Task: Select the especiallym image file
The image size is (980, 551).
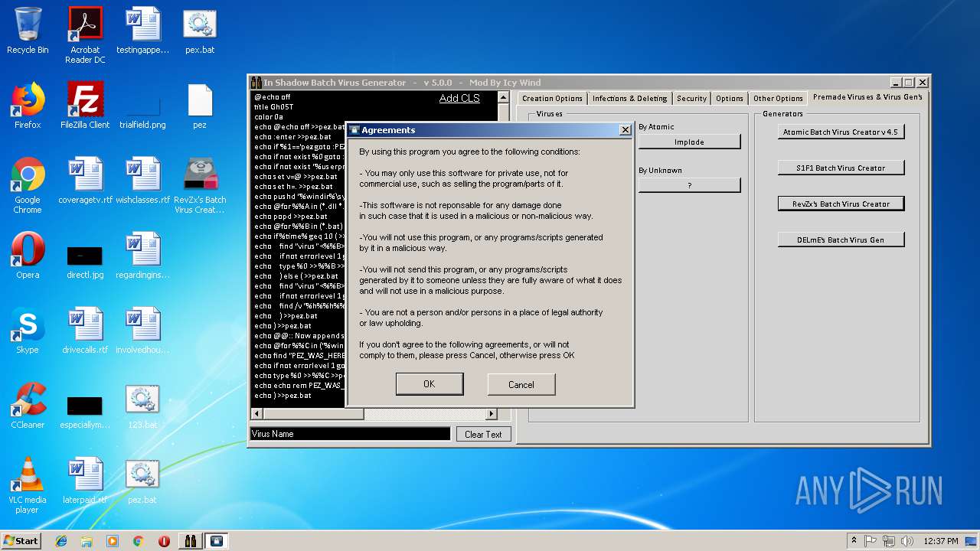Action: point(85,412)
